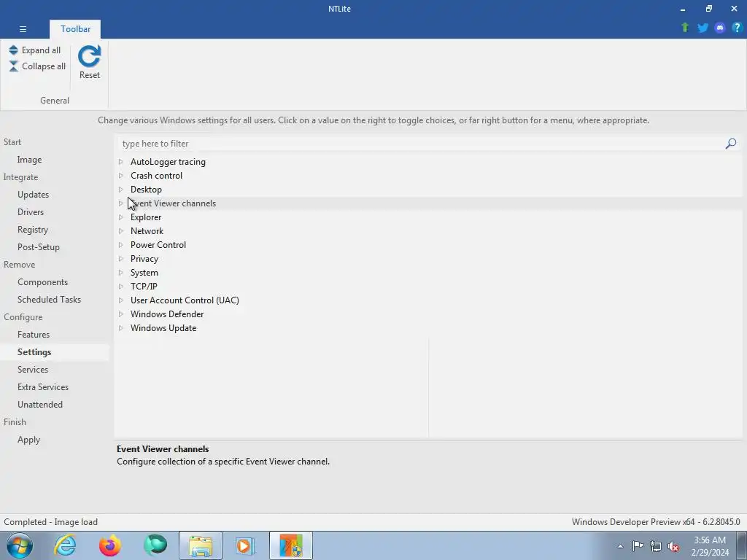Open the Services page

[x=33, y=370]
